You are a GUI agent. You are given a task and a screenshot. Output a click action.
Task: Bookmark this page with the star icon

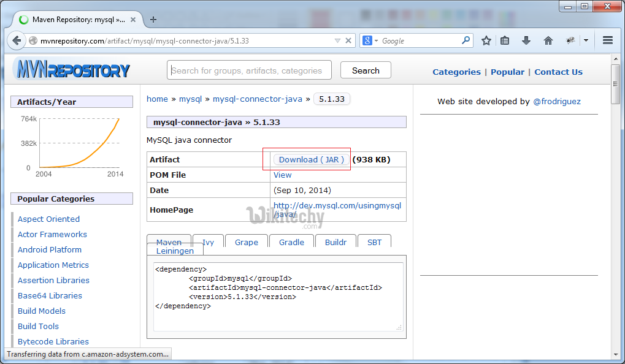486,41
